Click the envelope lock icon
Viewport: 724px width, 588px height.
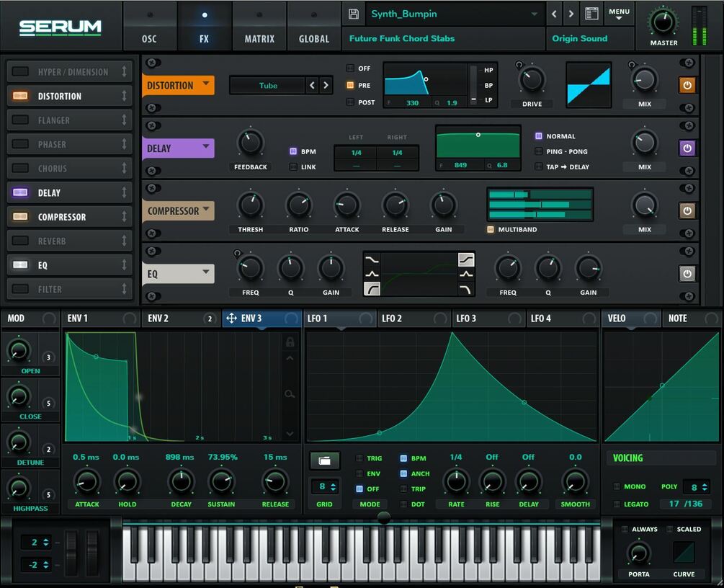(x=290, y=342)
